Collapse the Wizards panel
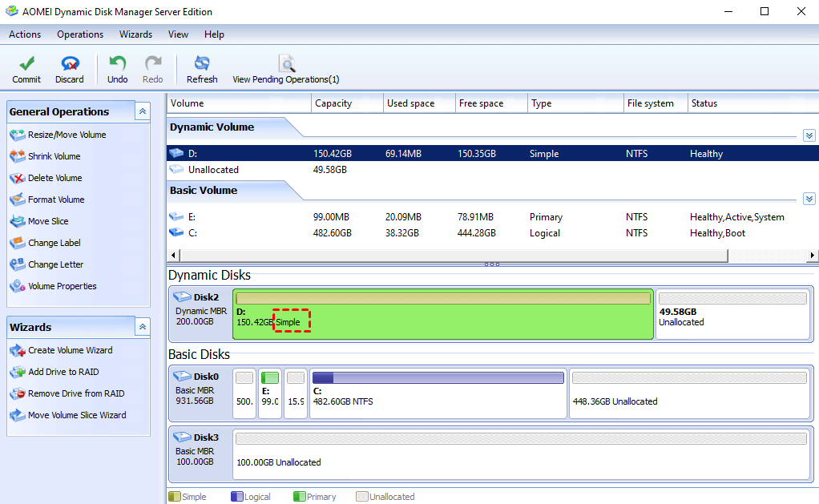 (142, 327)
